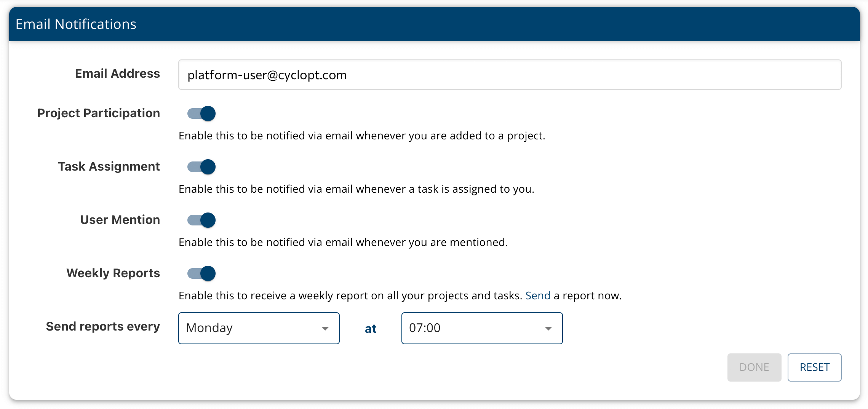Focus the Email Address input field
Screen dimensions: 868x409
510,75
